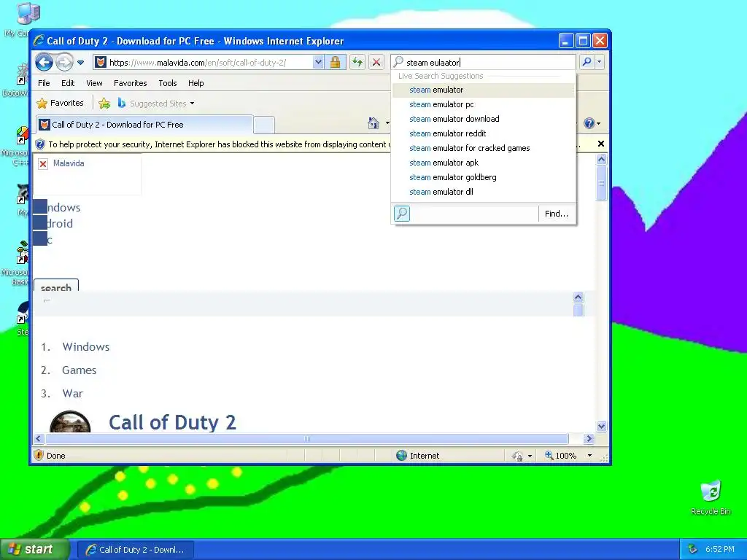The image size is (747, 560).
Task: Open the Recycle Bin desktop icon
Action: click(x=711, y=497)
